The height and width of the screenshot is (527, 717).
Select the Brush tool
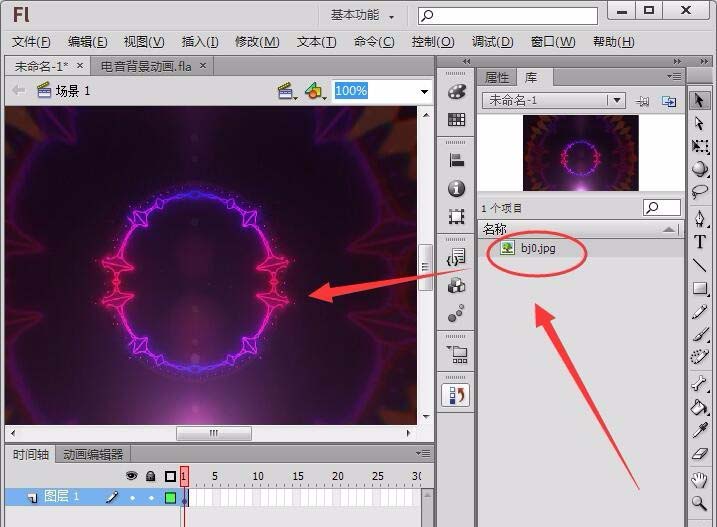700,335
